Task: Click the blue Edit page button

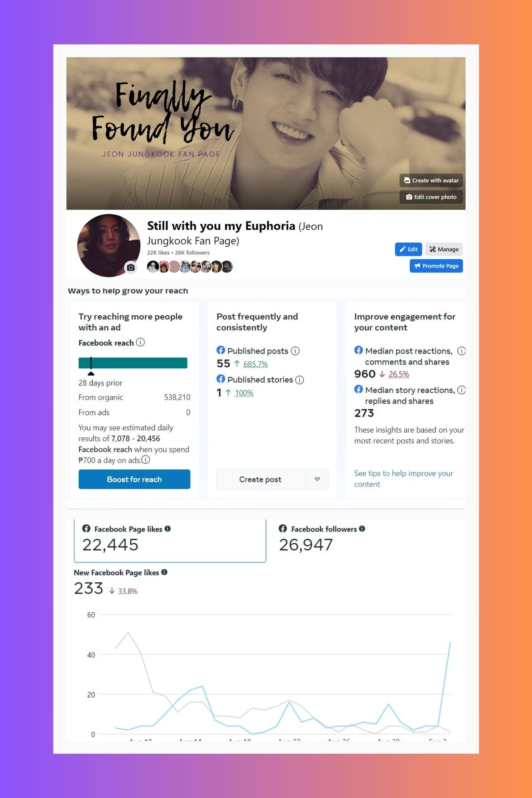Action: [x=408, y=249]
